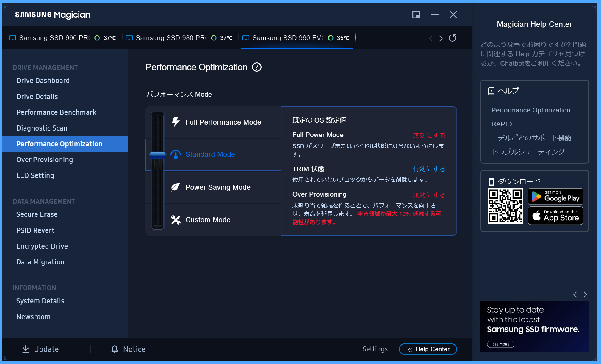Click the SAMSUNG Magician logo

(53, 15)
